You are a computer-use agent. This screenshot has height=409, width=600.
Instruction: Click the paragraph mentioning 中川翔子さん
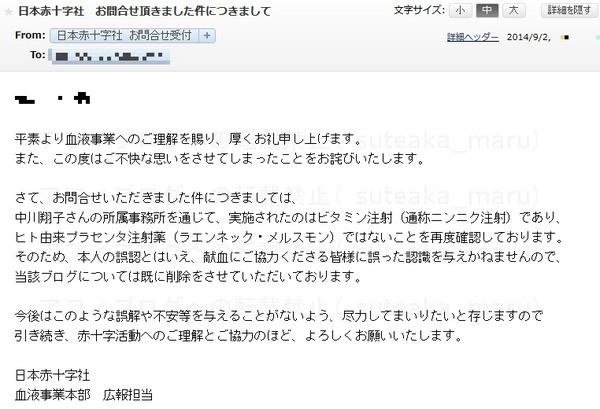(x=289, y=237)
